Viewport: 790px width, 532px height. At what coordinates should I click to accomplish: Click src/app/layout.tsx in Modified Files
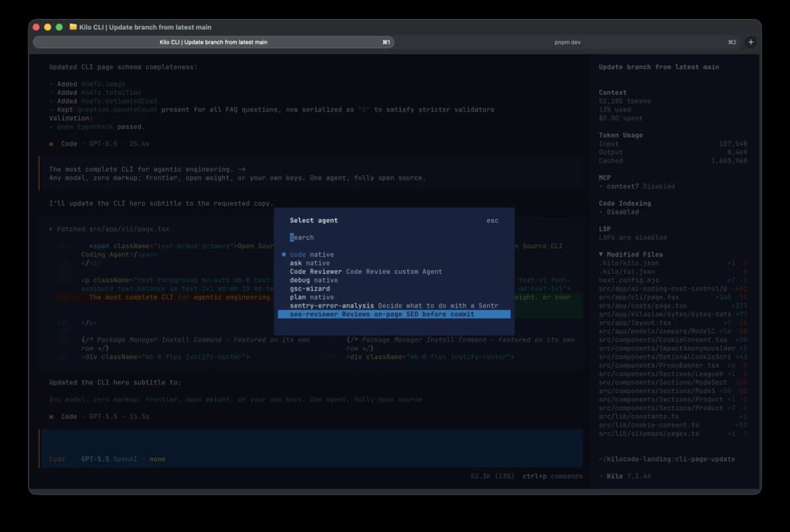pos(673,323)
